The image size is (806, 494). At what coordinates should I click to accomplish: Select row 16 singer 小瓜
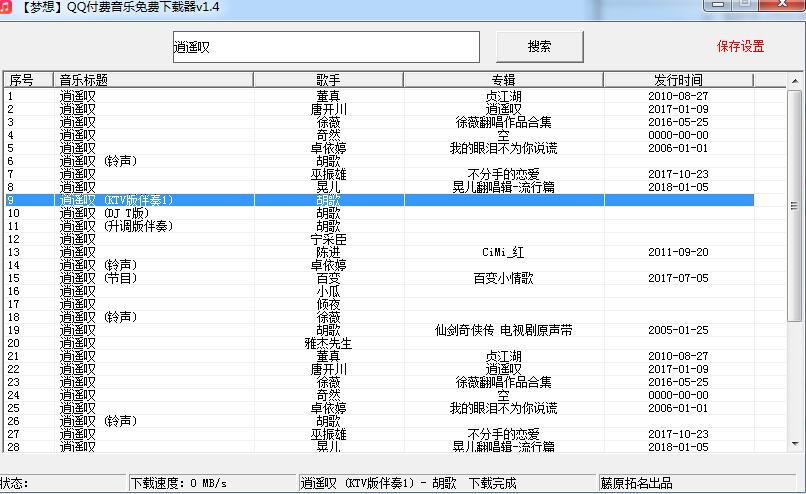(328, 291)
